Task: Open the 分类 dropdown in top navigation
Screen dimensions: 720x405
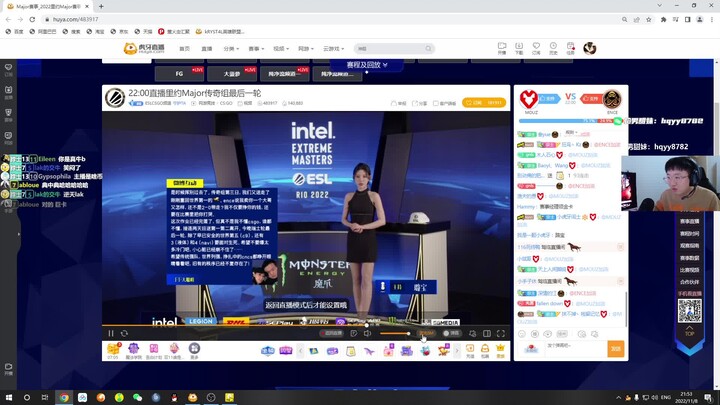Action: coord(231,48)
